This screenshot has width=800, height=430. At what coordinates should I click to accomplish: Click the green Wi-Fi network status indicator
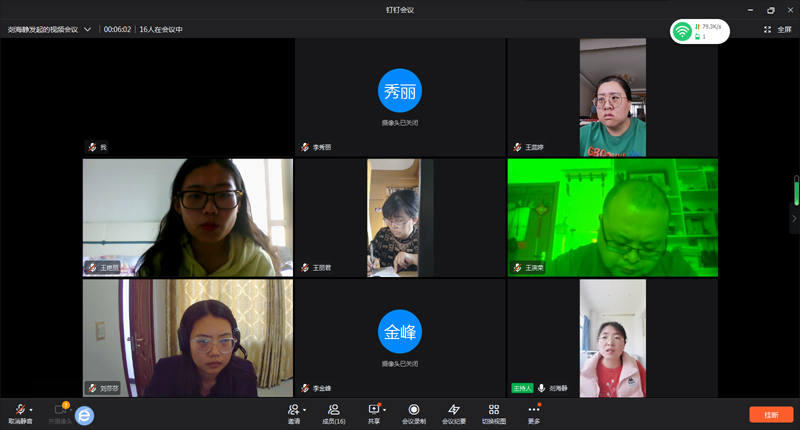(x=683, y=32)
